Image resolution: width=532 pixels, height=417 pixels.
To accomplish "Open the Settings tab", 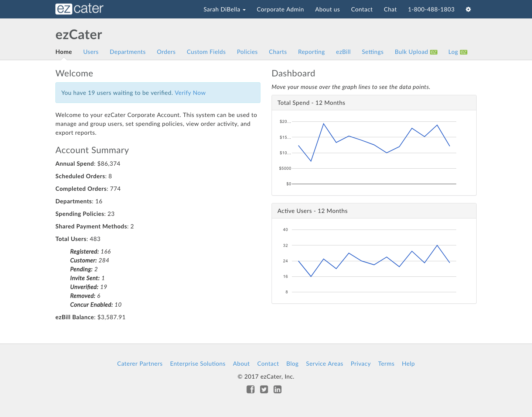I will point(372,52).
